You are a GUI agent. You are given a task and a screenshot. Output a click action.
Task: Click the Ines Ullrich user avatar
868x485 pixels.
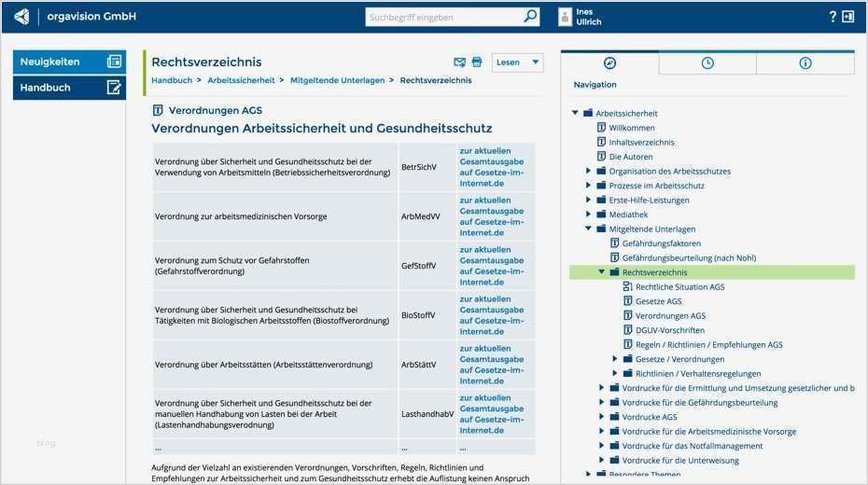[x=565, y=17]
